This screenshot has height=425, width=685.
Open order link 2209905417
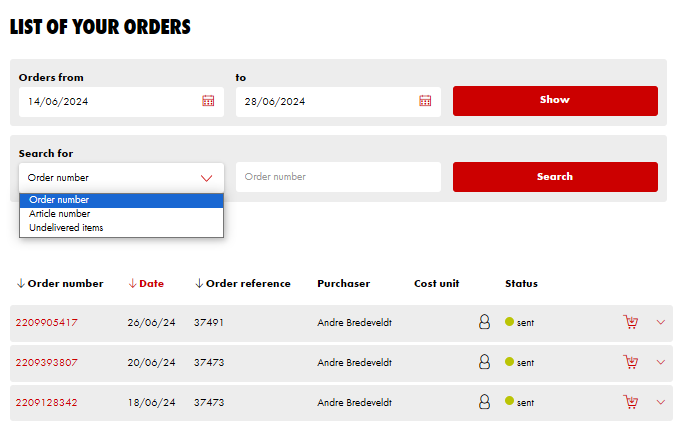46,322
